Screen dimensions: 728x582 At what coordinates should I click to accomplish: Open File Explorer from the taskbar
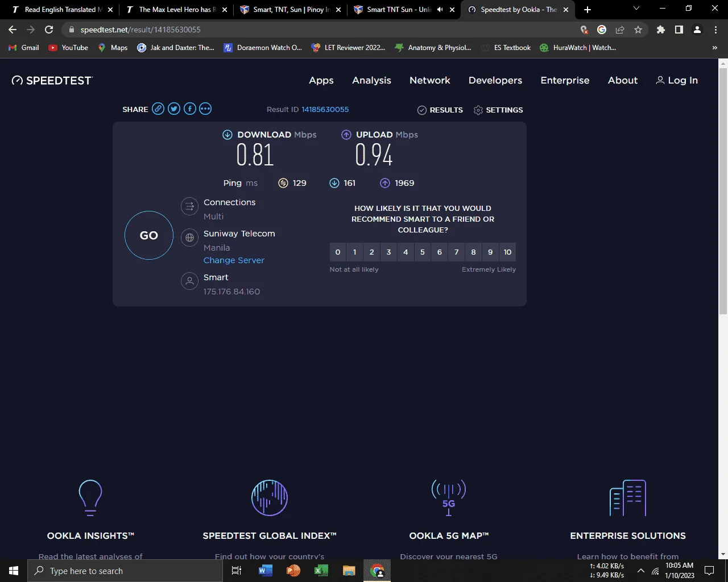(349, 571)
